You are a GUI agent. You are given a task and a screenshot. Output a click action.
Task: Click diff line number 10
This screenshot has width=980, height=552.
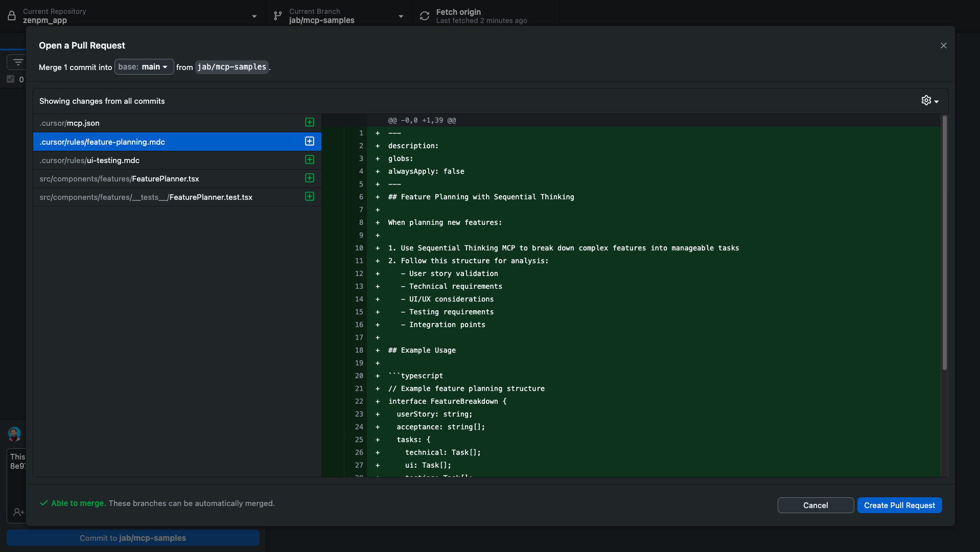pyautogui.click(x=359, y=248)
